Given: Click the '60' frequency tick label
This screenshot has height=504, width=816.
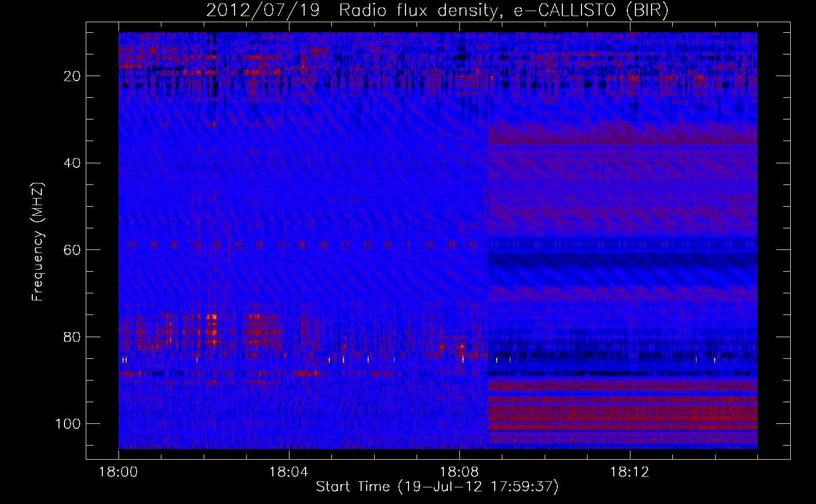Looking at the screenshot, I should (71, 250).
